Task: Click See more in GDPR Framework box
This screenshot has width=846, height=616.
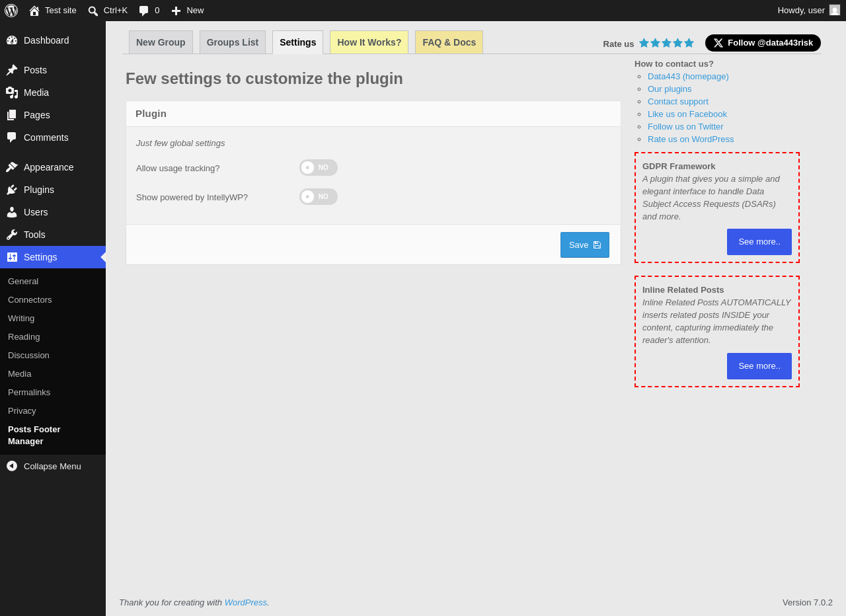Action: [x=759, y=242]
